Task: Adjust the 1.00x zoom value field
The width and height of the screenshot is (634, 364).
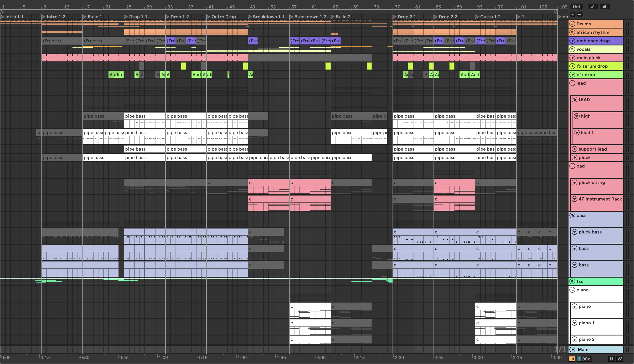Action: pyautogui.click(x=584, y=359)
